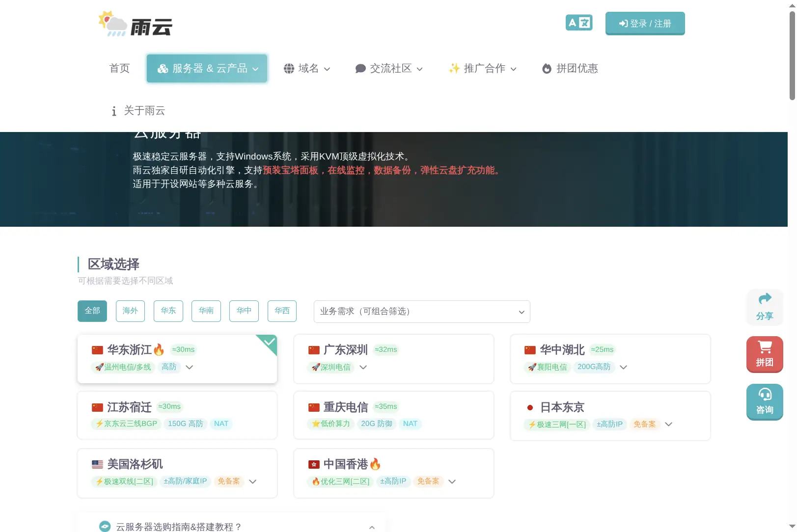Click the 200G高防 tag

594,367
